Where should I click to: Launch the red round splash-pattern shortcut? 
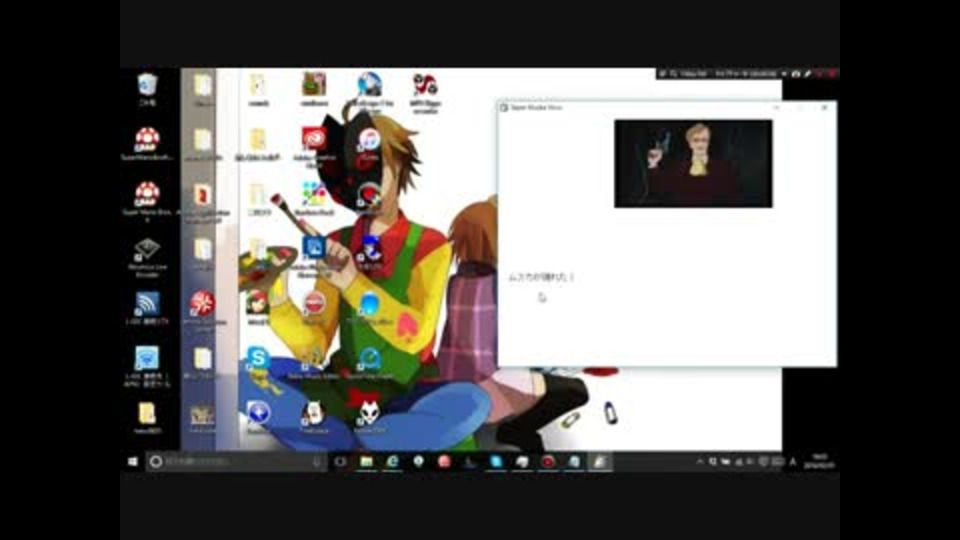pyautogui.click(x=202, y=304)
